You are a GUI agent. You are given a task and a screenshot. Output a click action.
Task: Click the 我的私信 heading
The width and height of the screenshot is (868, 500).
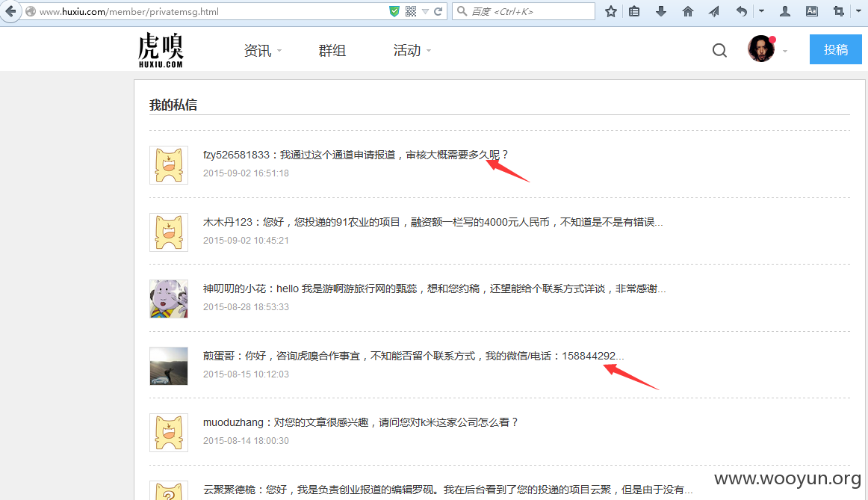coord(173,105)
